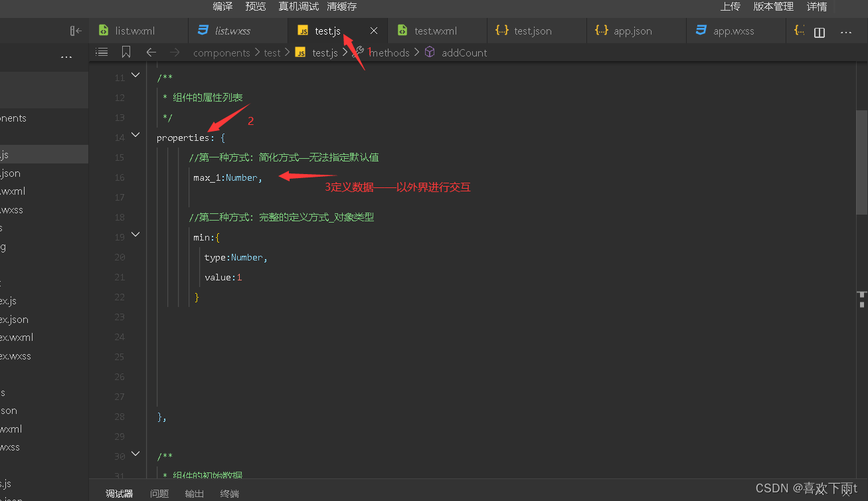Open the test.wxml tab
868x501 pixels.
[x=437, y=31]
